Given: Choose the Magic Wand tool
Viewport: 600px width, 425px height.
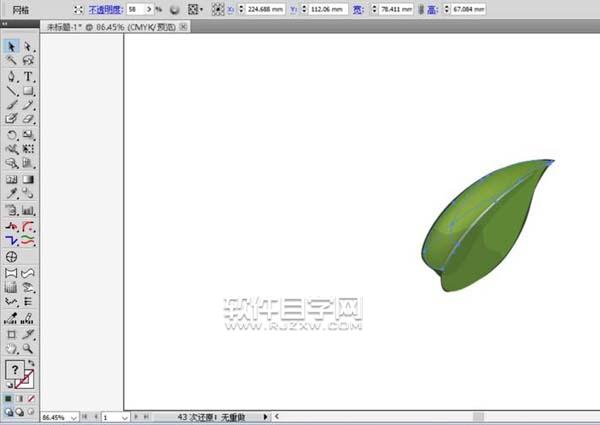Looking at the screenshot, I should [11, 61].
